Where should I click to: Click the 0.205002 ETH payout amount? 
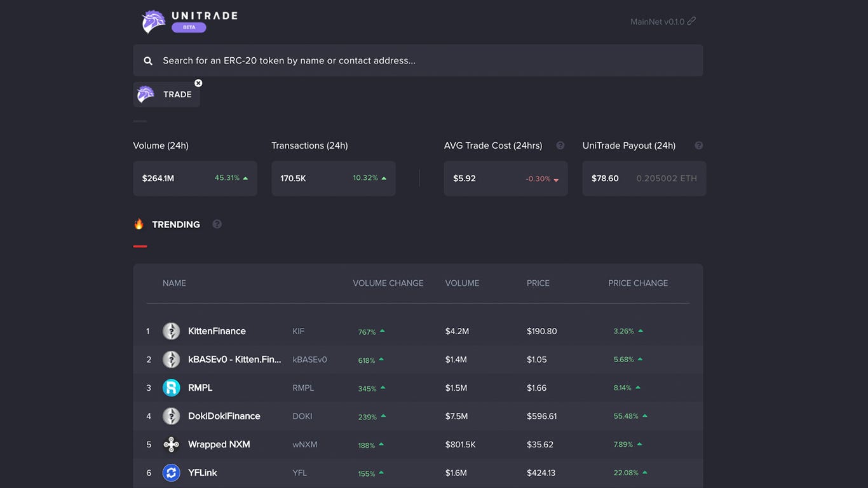point(667,179)
